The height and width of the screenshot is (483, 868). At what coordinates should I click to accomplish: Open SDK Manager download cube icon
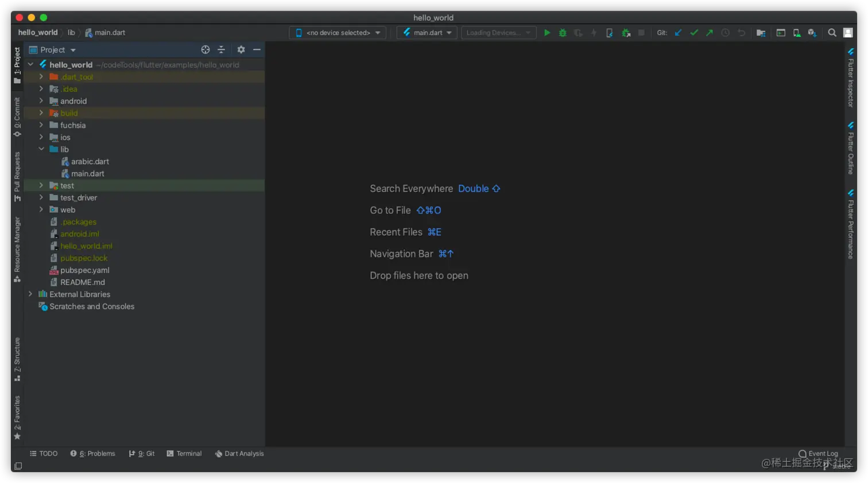812,33
